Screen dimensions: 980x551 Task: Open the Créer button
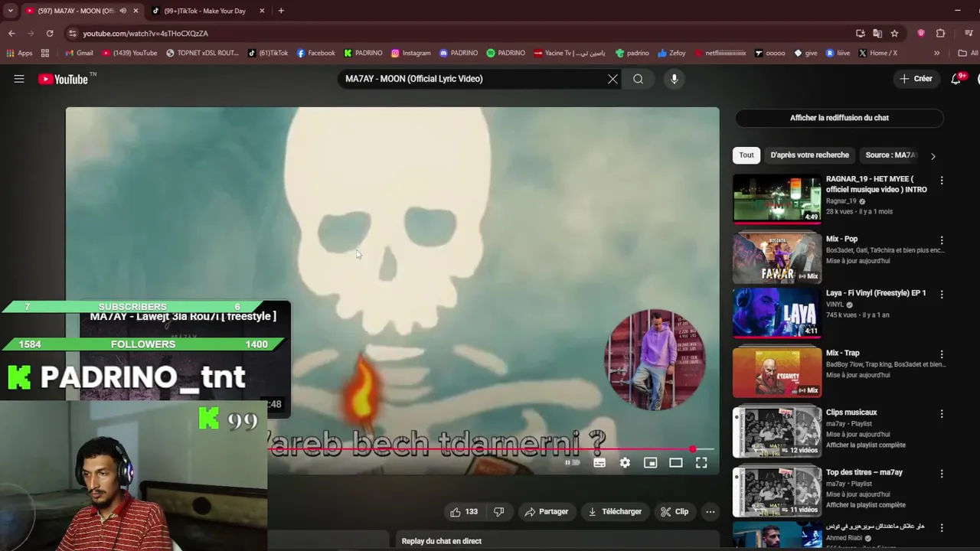pos(916,79)
